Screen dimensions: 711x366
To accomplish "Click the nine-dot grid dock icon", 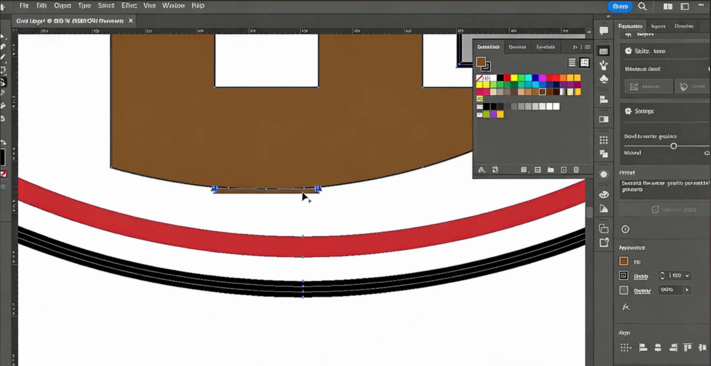I will click(x=604, y=140).
